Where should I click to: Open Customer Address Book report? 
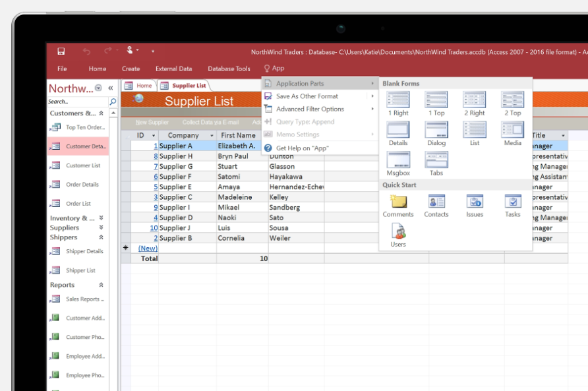coord(78,318)
